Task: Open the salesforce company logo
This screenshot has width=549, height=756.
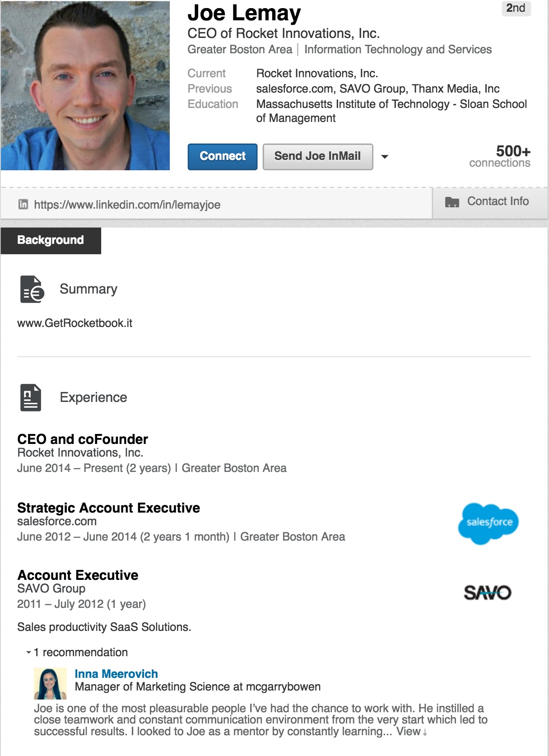Action: click(488, 523)
